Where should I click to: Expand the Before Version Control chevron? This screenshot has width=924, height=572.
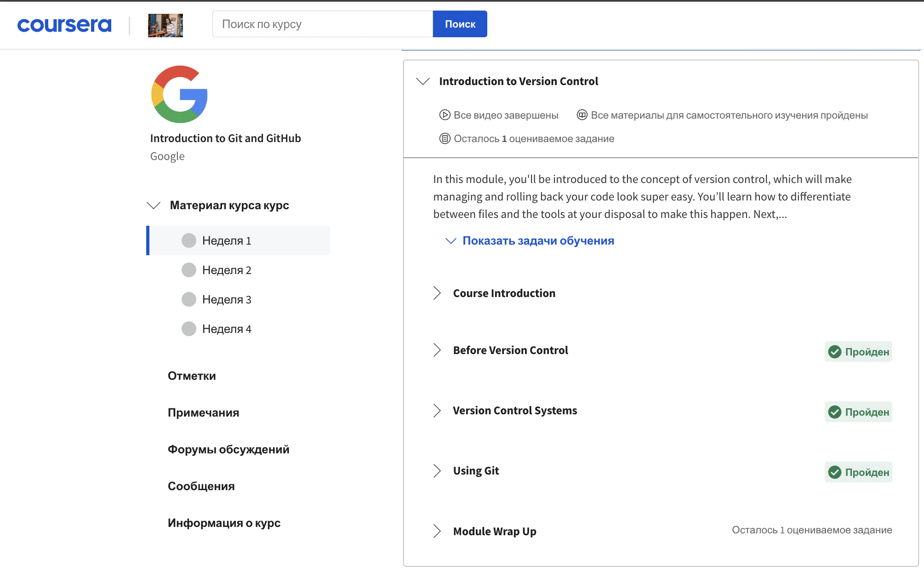click(437, 350)
